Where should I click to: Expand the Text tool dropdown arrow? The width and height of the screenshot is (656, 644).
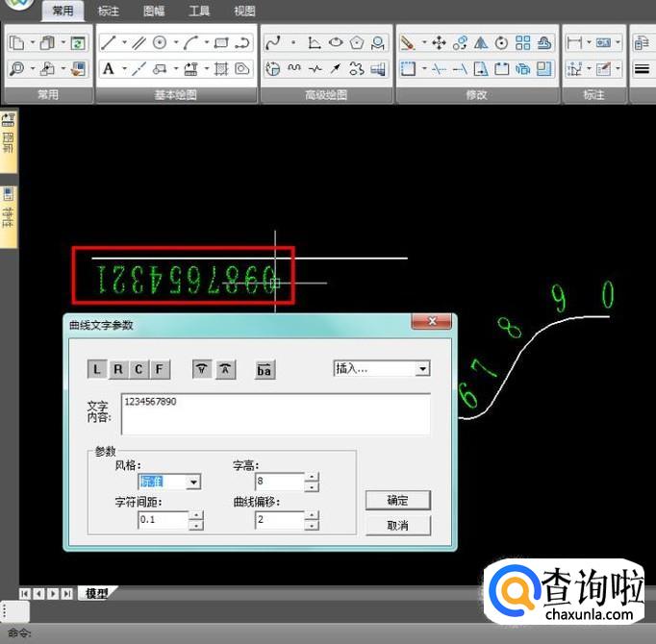[124, 68]
